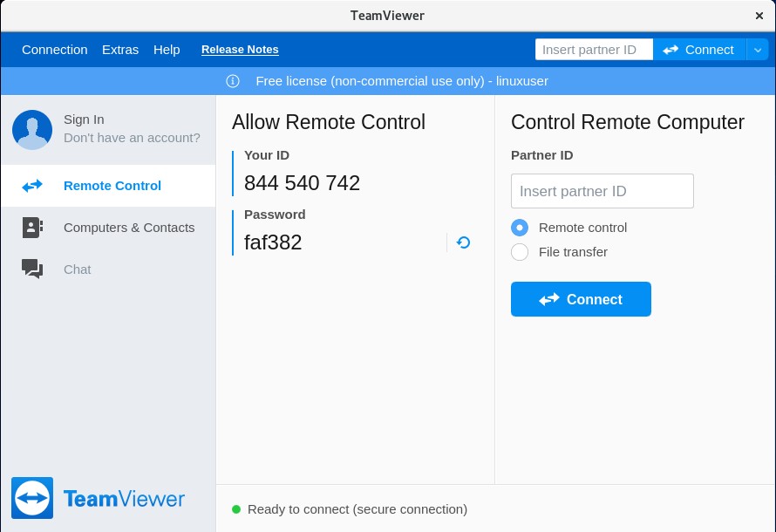776x532 pixels.
Task: Refresh the password with the circular arrow icon
Action: click(x=463, y=242)
